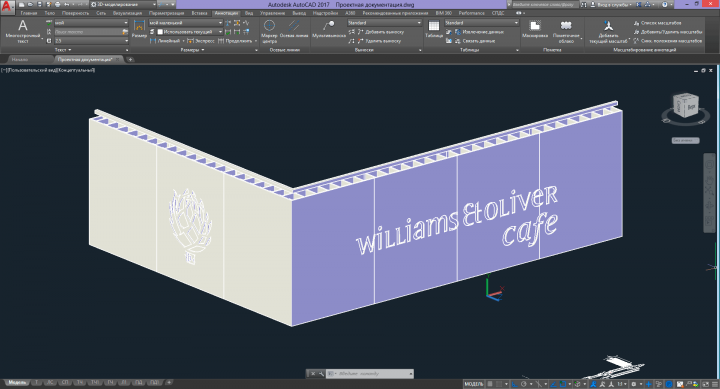This screenshot has width=720, height=389.
Task: Select the Многострочный текст tool
Action: coord(22,31)
